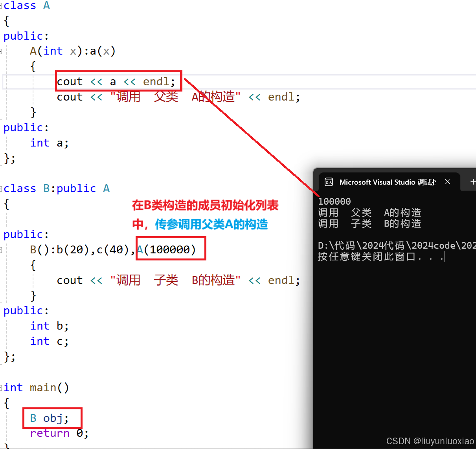Click the 'int a;' member declaration
Image resolution: width=476 pixels, height=449 pixels.
(50, 143)
